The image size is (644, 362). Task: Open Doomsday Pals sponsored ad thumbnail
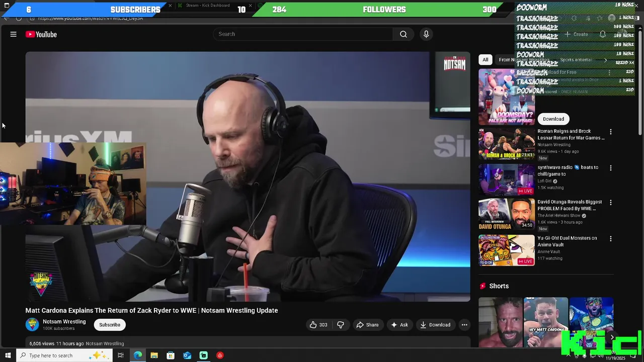tap(507, 97)
